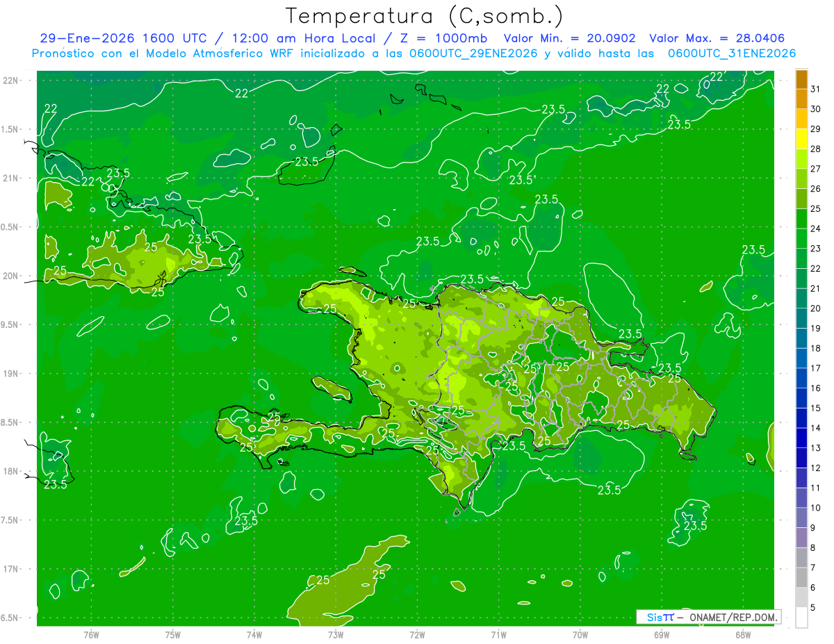Click the 'SisTT – ONAMET/REP.DOM.' credit box
The width and height of the screenshot is (834, 644).
tap(708, 617)
